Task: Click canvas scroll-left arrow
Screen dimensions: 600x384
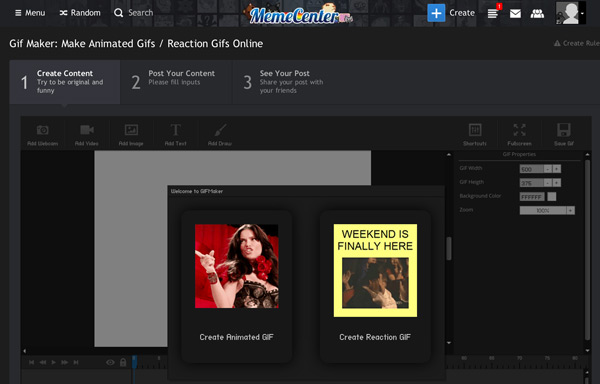Action: point(25,351)
